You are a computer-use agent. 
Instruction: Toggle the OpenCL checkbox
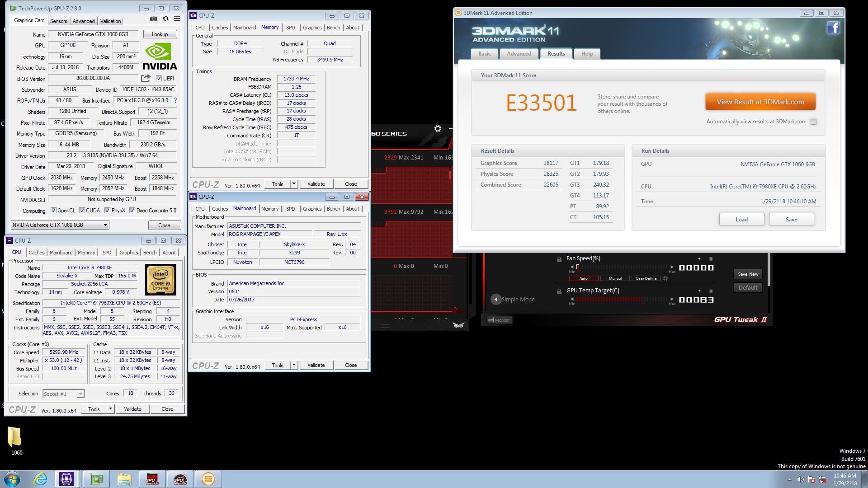tap(53, 211)
